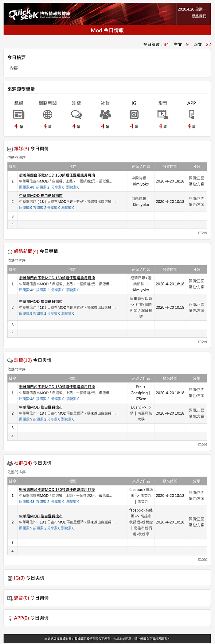Click the 回文 count 22
The width and height of the screenshot is (215, 644).
point(208,44)
